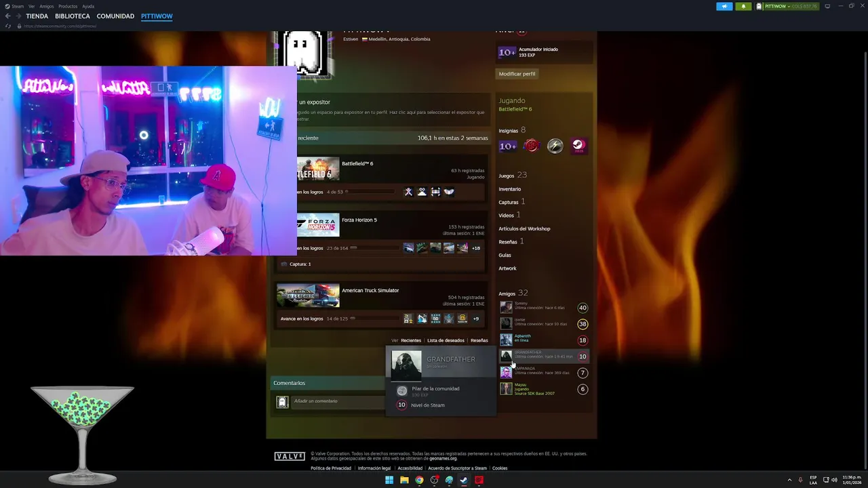The image size is (868, 488).
Task: Open the Política de Privacidad footer link
Action: 331,468
